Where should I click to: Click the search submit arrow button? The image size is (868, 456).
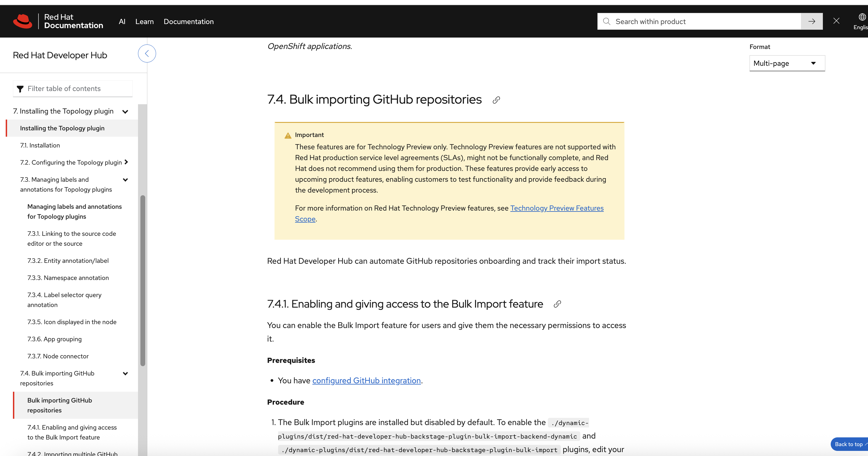811,22
